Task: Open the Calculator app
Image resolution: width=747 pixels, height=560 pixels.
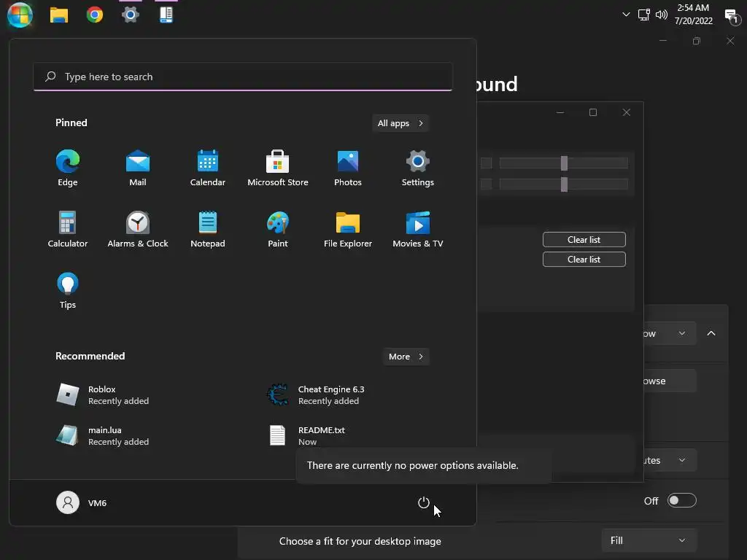Action: point(68,230)
